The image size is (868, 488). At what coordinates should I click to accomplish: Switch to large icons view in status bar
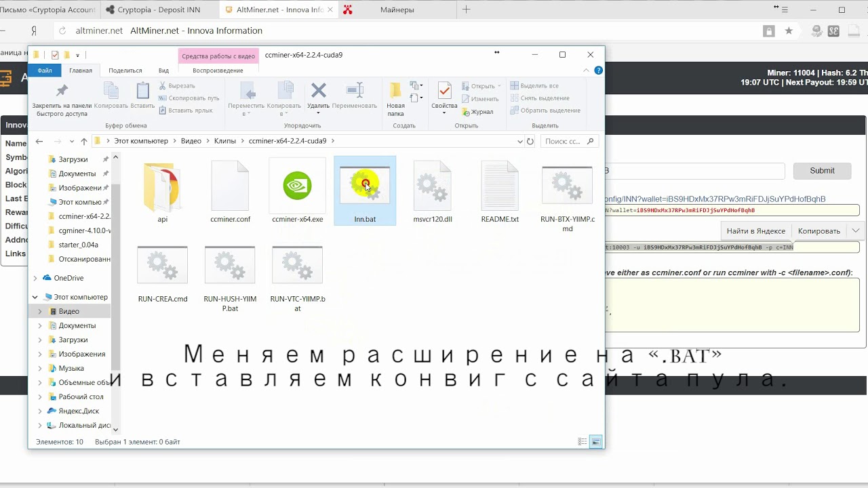596,442
